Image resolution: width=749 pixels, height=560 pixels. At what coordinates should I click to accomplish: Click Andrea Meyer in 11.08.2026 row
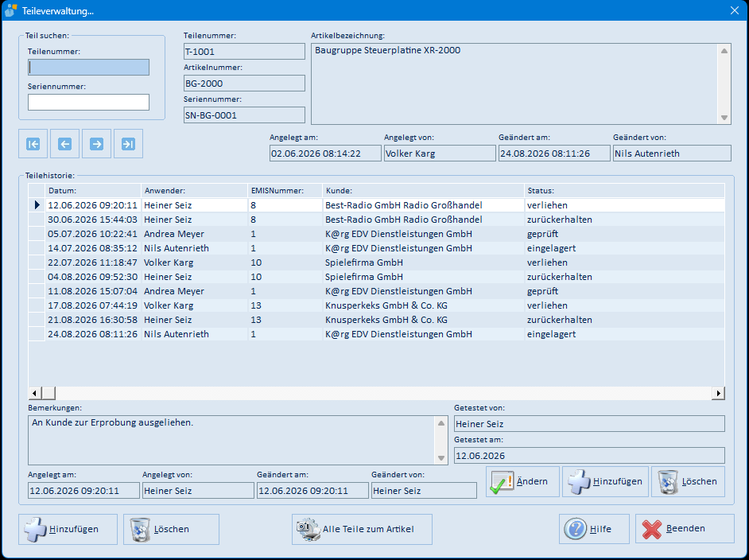(195, 291)
